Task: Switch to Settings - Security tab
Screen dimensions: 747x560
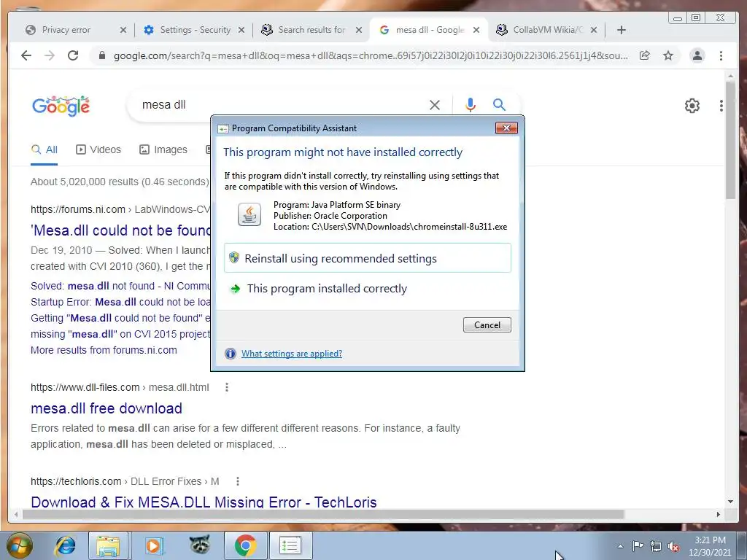Action: [195, 30]
